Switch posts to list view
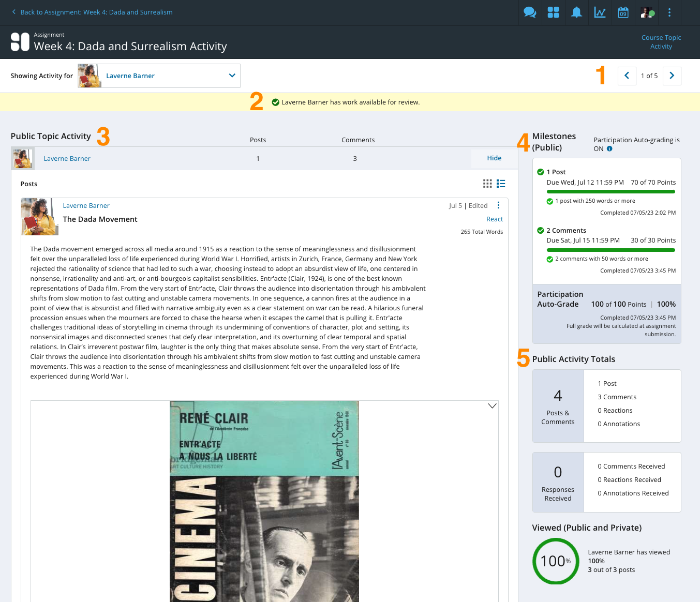 pyautogui.click(x=501, y=184)
